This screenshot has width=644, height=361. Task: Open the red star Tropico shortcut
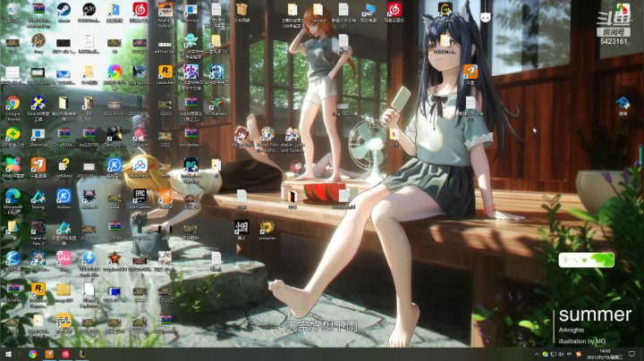pos(114,259)
